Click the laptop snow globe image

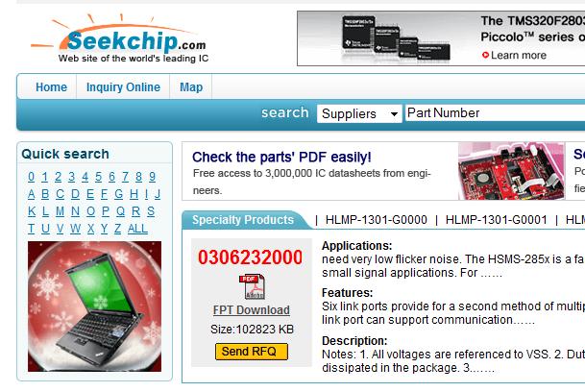94,306
